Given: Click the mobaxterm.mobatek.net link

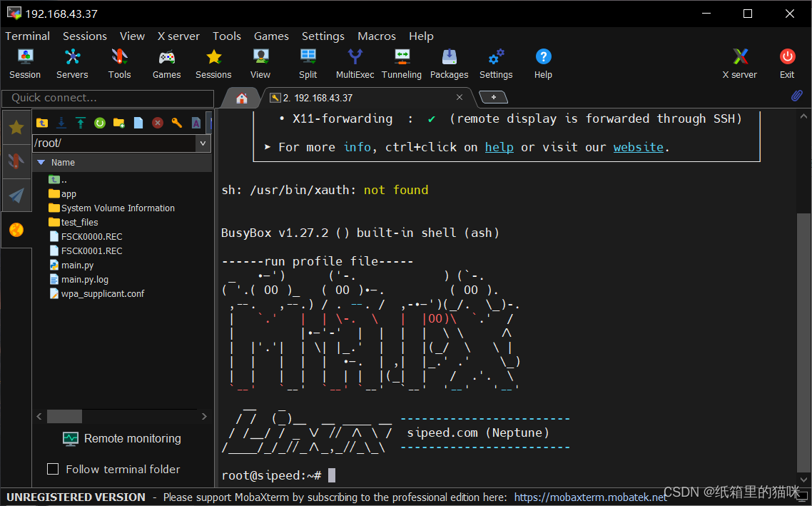Looking at the screenshot, I should 590,497.
